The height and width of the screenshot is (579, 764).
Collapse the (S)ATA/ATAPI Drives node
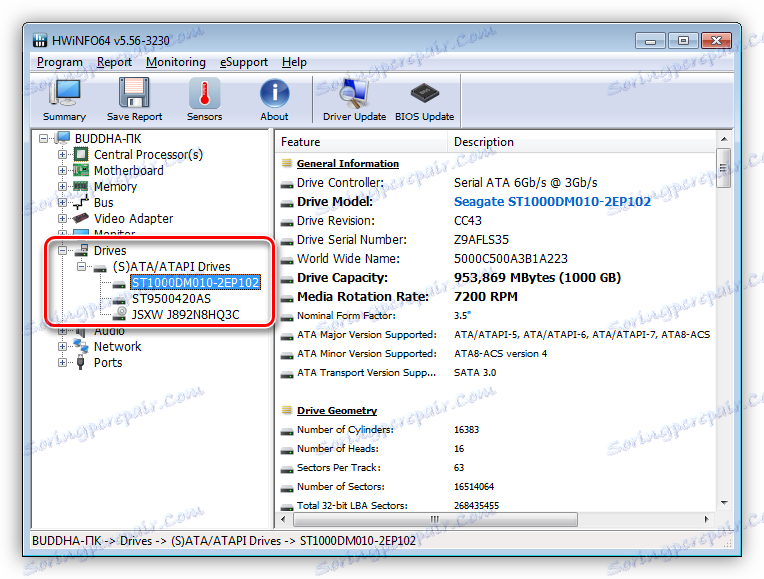pos(82,267)
